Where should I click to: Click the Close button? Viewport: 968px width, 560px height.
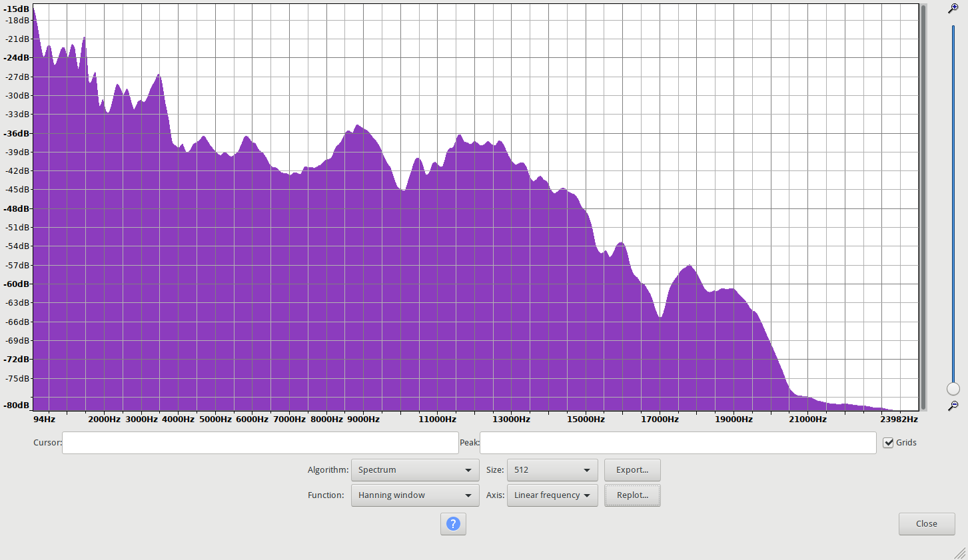click(927, 524)
